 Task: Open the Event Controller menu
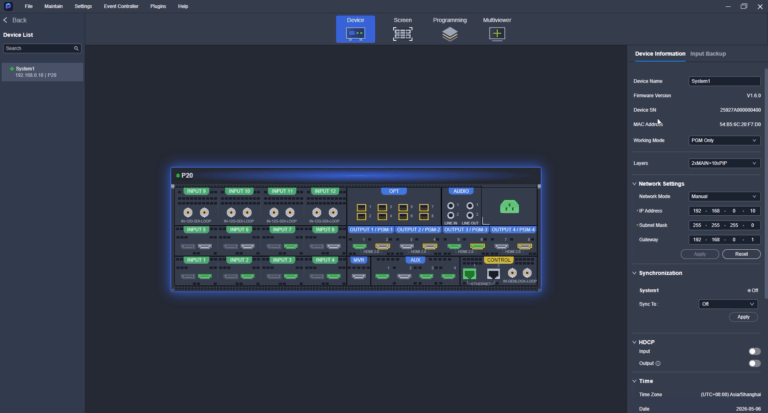pos(121,6)
